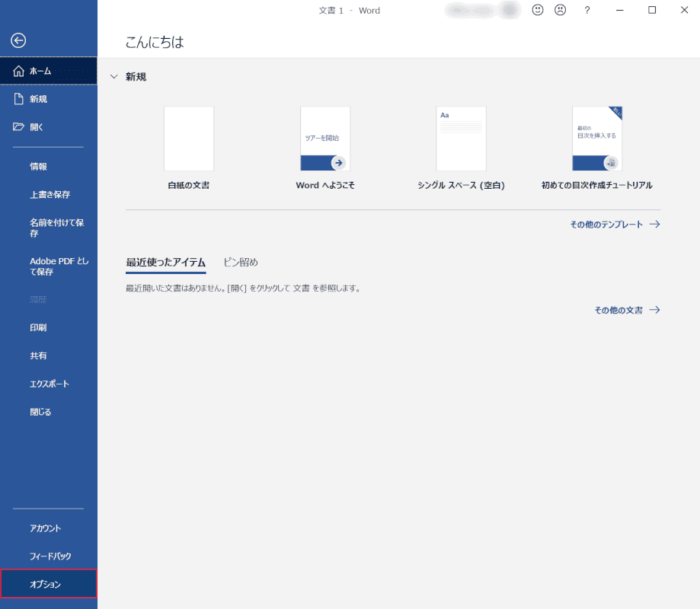Switch to the ピン留め tab
700x609 pixels.
[x=241, y=263]
